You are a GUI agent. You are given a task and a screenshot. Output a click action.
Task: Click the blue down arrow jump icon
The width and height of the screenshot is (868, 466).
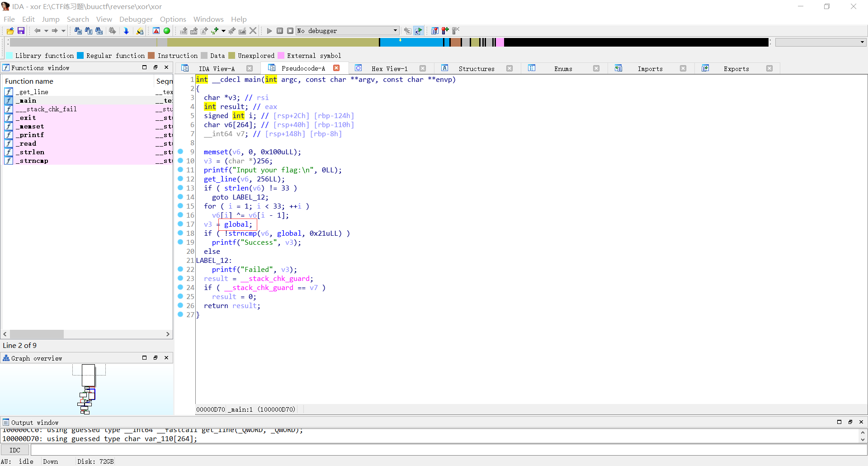(x=126, y=31)
